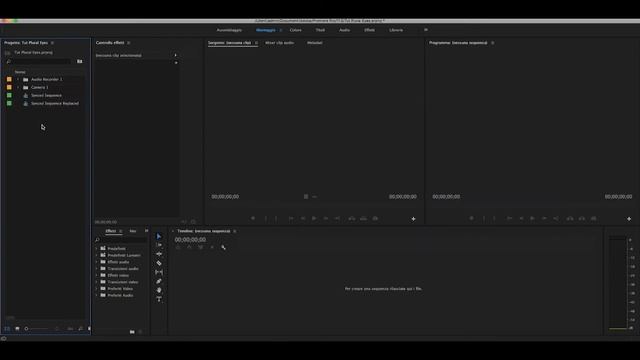Viewport: 640px width, 360px height.
Task: Open the Colore workspace
Action: coord(296,30)
